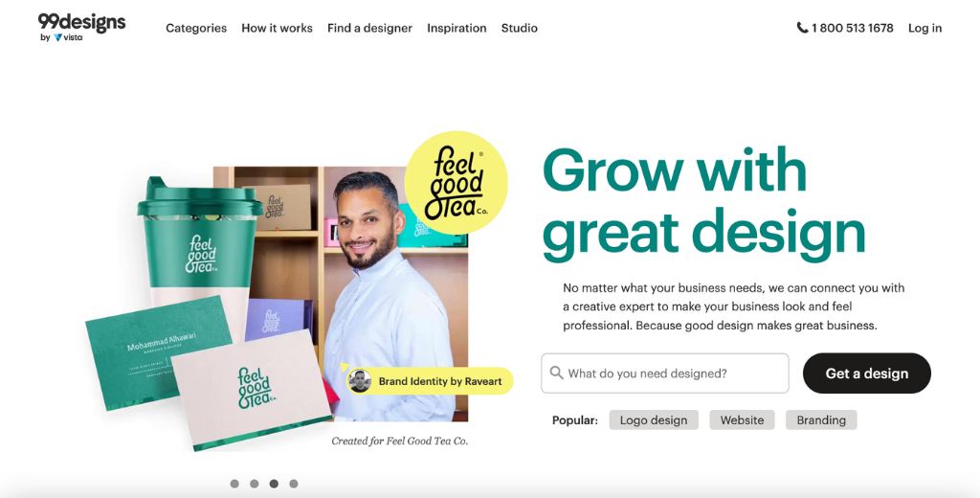The height and width of the screenshot is (498, 980).
Task: Choose the Logo design popular tag
Action: point(654,420)
